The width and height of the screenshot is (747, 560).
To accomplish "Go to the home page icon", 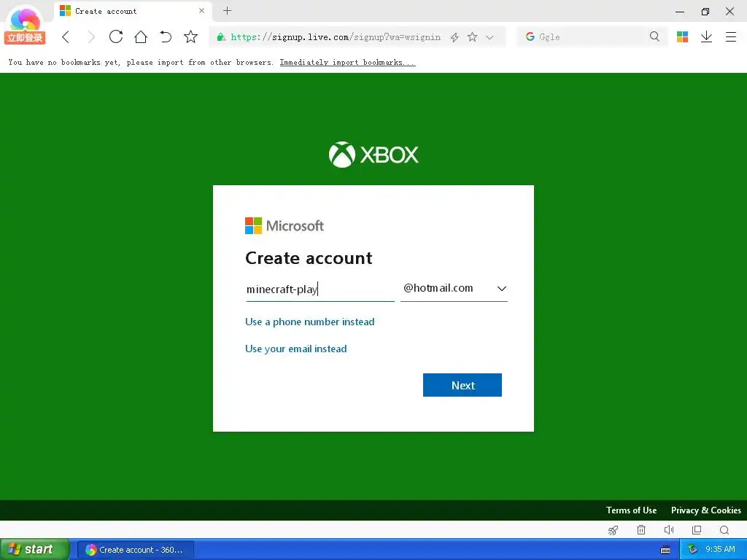I will (x=141, y=36).
